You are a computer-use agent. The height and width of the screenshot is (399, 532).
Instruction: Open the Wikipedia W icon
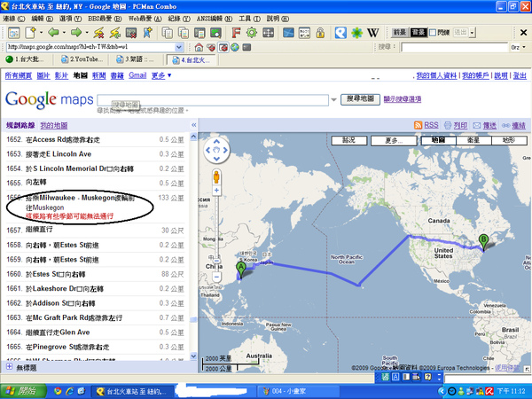[x=373, y=33]
